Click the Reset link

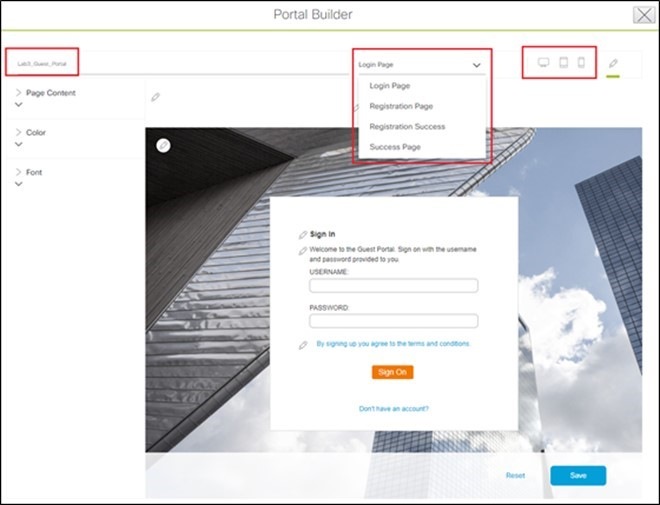(515, 476)
